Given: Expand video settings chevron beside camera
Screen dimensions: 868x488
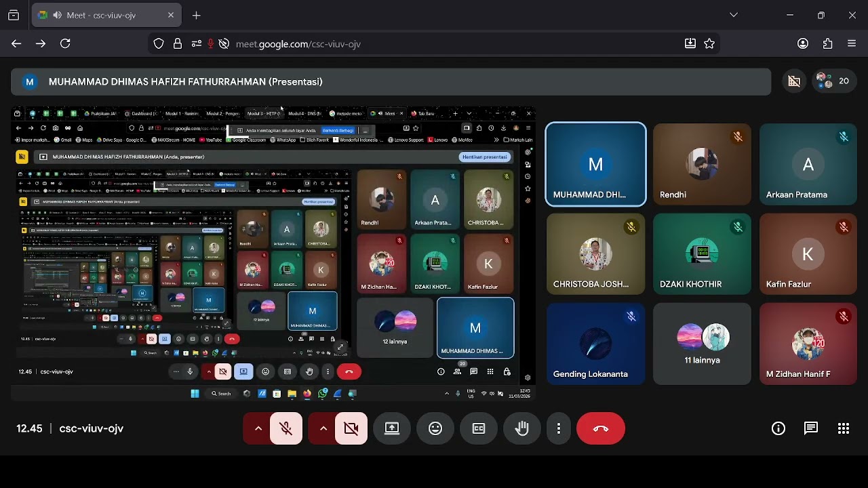Looking at the screenshot, I should coord(323,428).
